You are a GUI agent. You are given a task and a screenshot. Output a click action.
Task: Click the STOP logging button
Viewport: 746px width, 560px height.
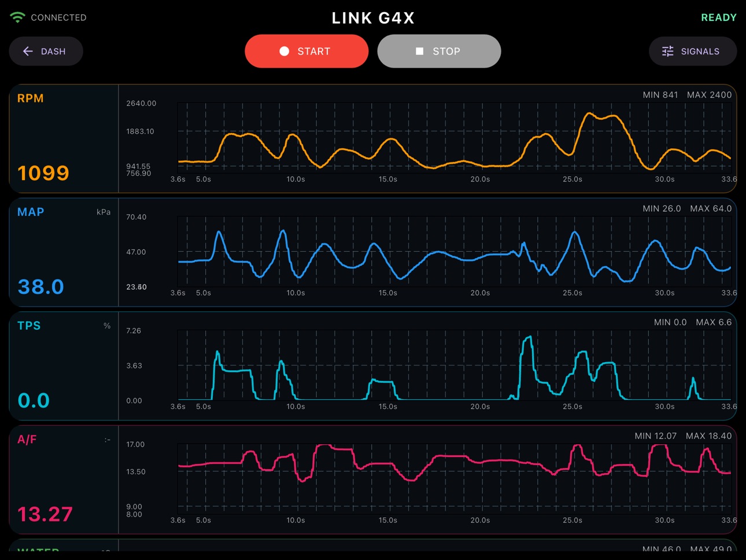click(x=439, y=51)
